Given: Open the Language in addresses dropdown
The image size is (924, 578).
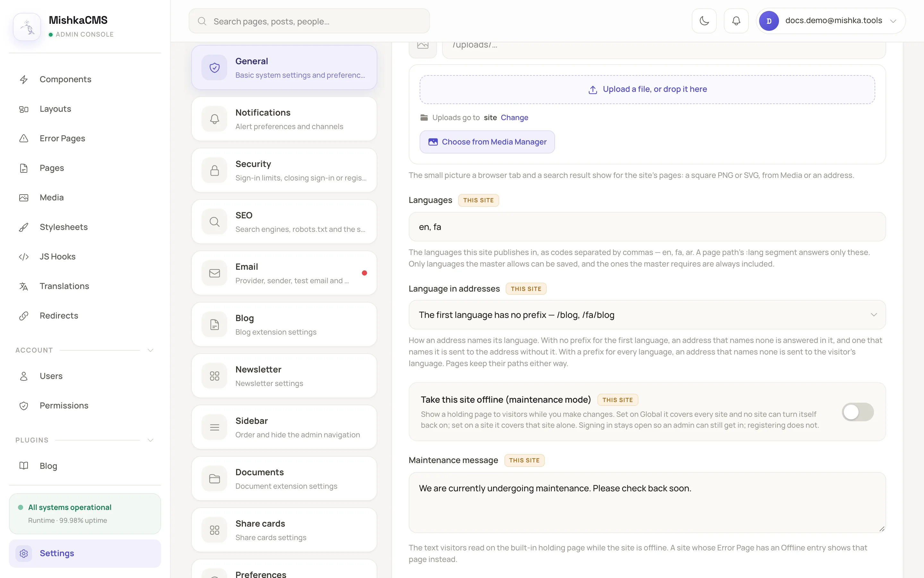Looking at the screenshot, I should (x=647, y=315).
